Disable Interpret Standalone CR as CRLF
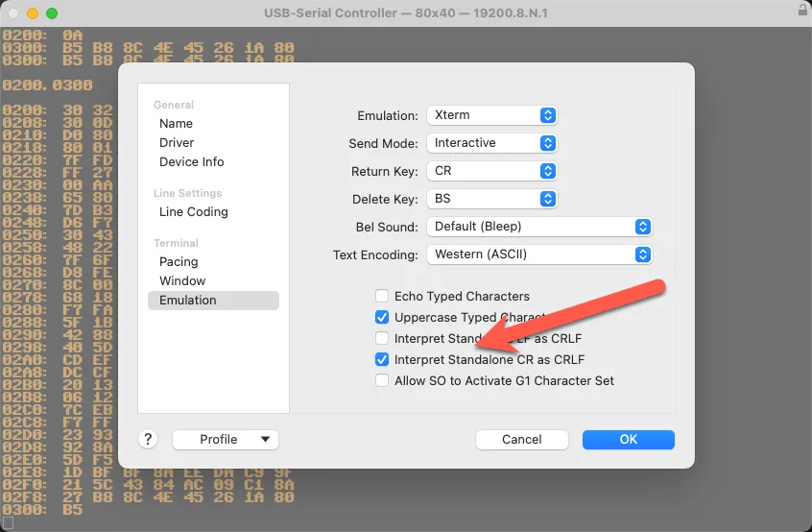This screenshot has height=532, width=812. [x=382, y=360]
